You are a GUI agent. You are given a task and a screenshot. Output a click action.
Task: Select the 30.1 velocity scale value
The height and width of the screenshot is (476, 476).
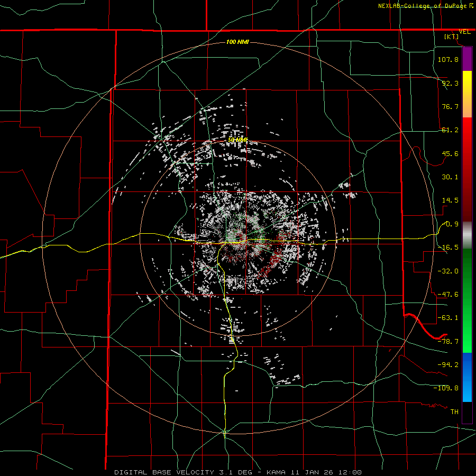tap(450, 177)
